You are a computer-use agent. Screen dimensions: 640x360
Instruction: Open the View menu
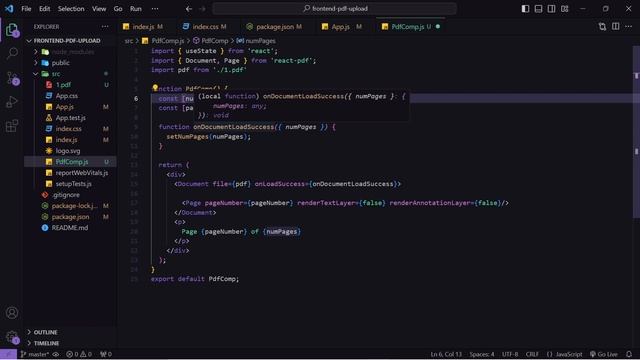click(99, 9)
